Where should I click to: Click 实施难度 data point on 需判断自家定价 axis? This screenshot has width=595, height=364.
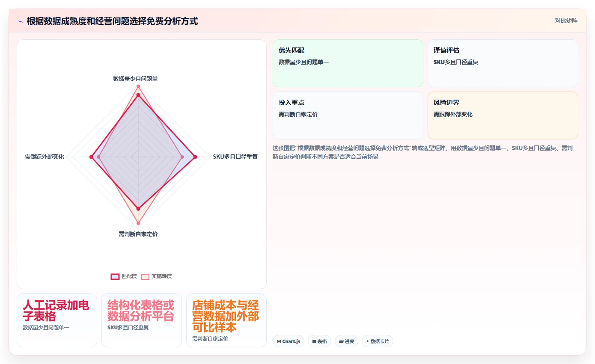[x=138, y=223]
